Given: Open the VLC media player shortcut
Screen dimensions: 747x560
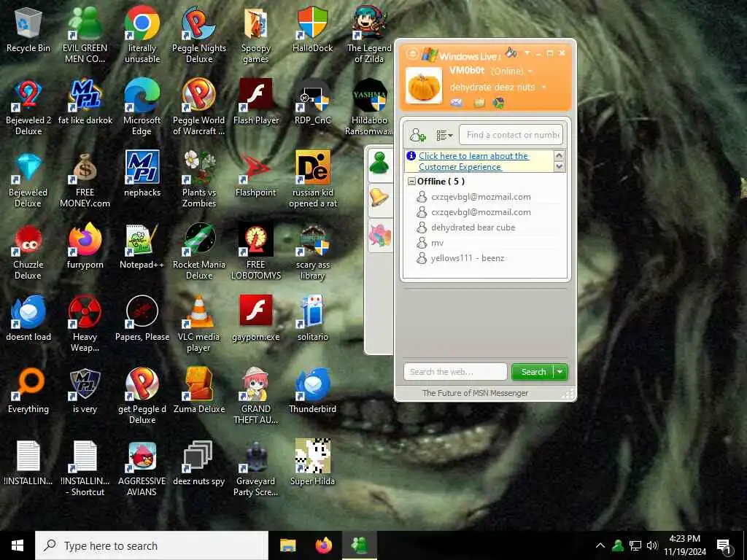Looking at the screenshot, I should [x=199, y=324].
